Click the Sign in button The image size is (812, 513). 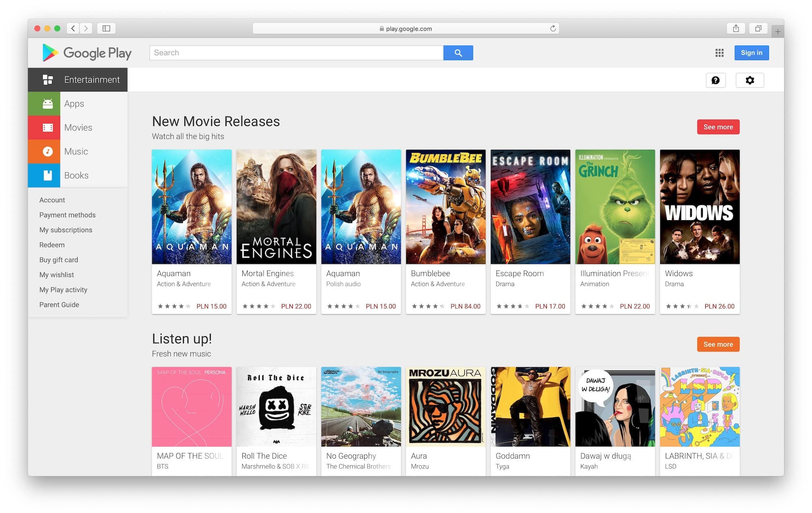(752, 52)
